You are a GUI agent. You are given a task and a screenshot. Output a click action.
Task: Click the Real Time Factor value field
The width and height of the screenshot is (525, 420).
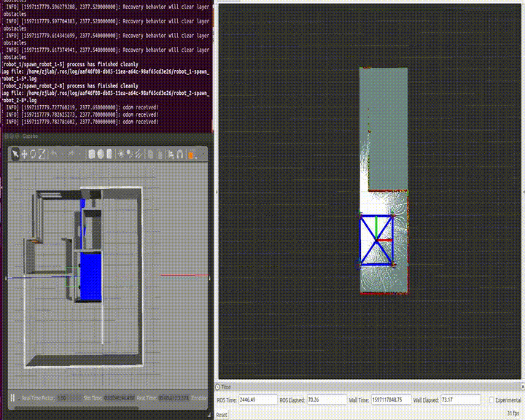pyautogui.click(x=69, y=398)
